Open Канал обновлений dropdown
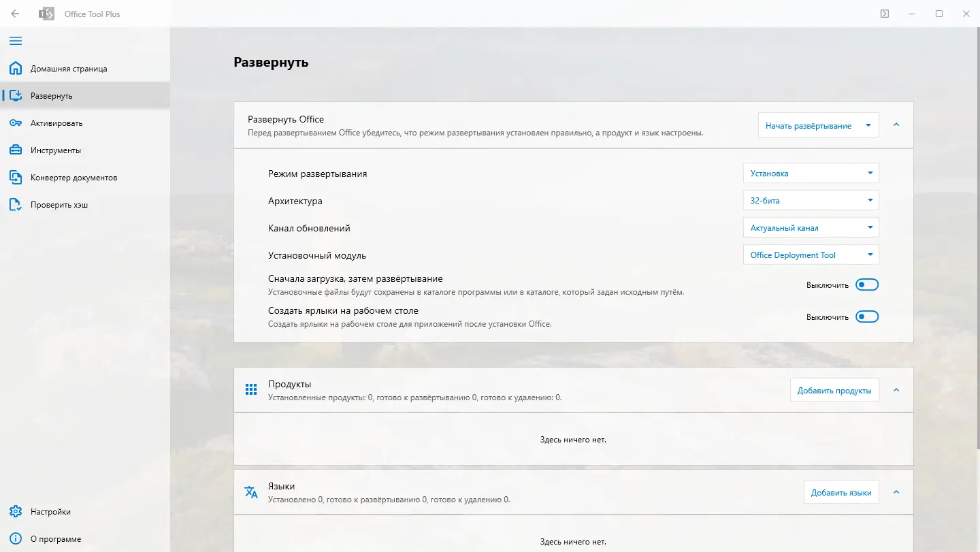Screen dimensions: 980x552 pyautogui.click(x=811, y=228)
